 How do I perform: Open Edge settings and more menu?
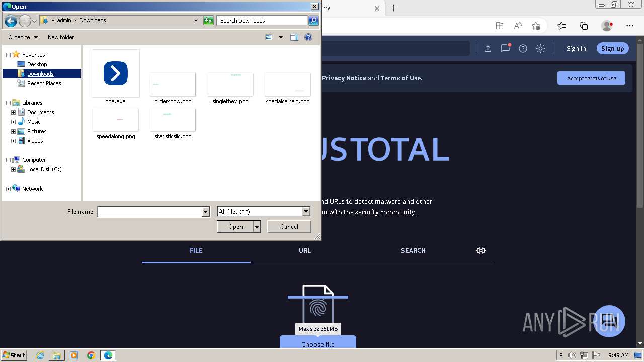pyautogui.click(x=630, y=26)
